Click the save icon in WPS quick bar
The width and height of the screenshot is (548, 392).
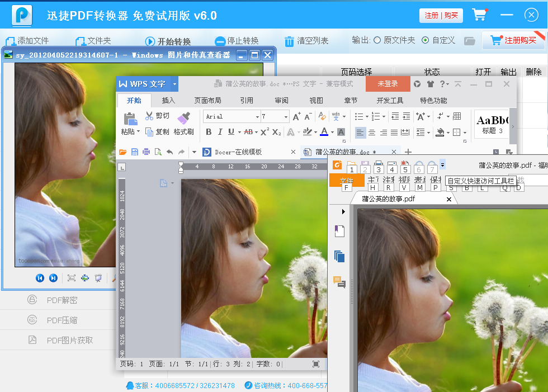pyautogui.click(x=135, y=152)
